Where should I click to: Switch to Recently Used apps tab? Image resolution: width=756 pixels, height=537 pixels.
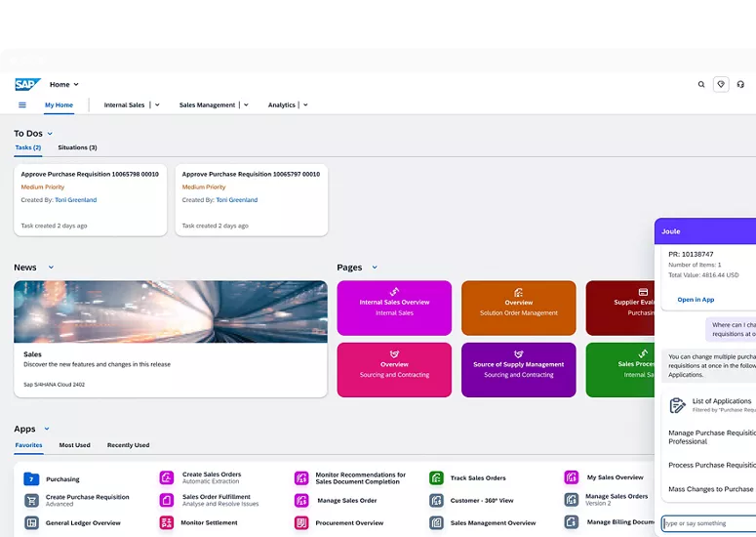[128, 445]
